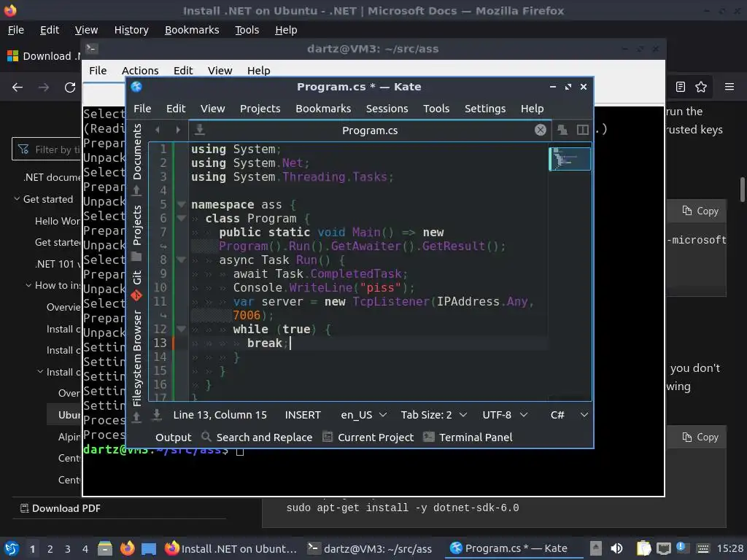This screenshot has height=560, width=747.
Task: Collapse the How to install tree chevron
Action: click(x=28, y=285)
